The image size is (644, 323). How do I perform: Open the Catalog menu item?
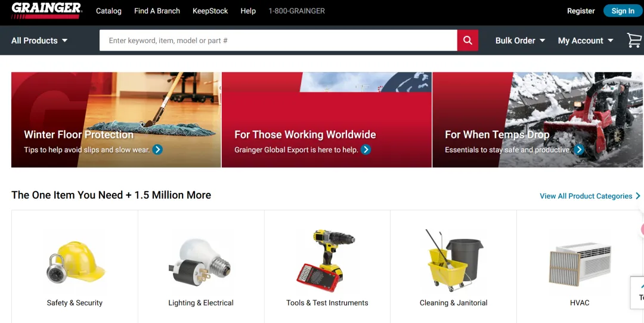[109, 11]
